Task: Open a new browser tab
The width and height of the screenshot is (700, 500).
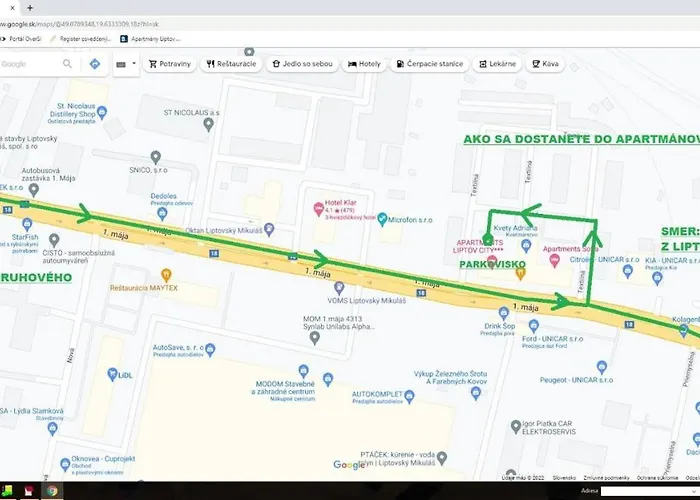Action: point(30,7)
